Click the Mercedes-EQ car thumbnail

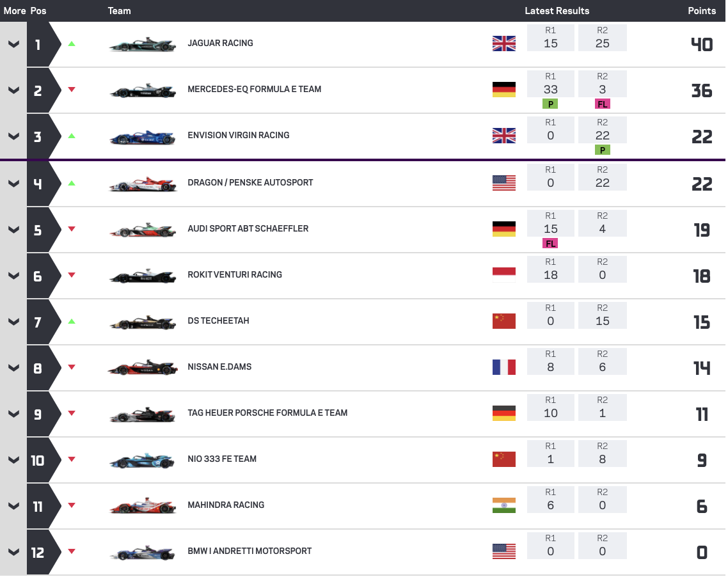142,91
